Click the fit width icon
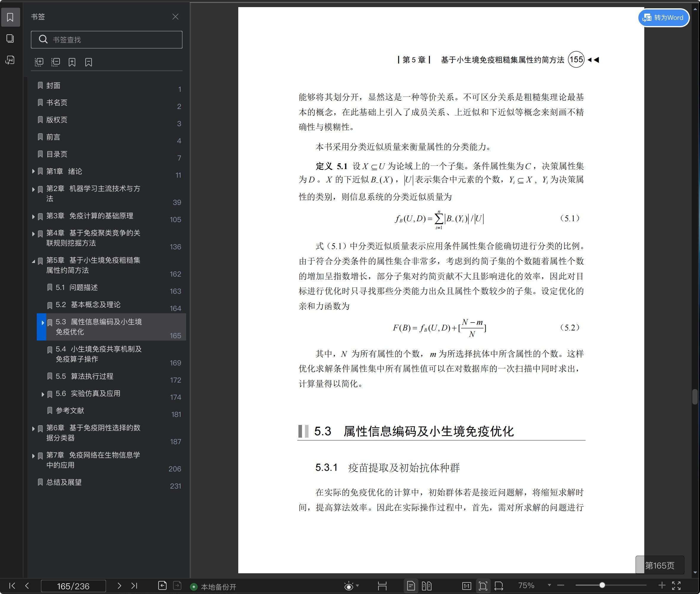 point(499,586)
